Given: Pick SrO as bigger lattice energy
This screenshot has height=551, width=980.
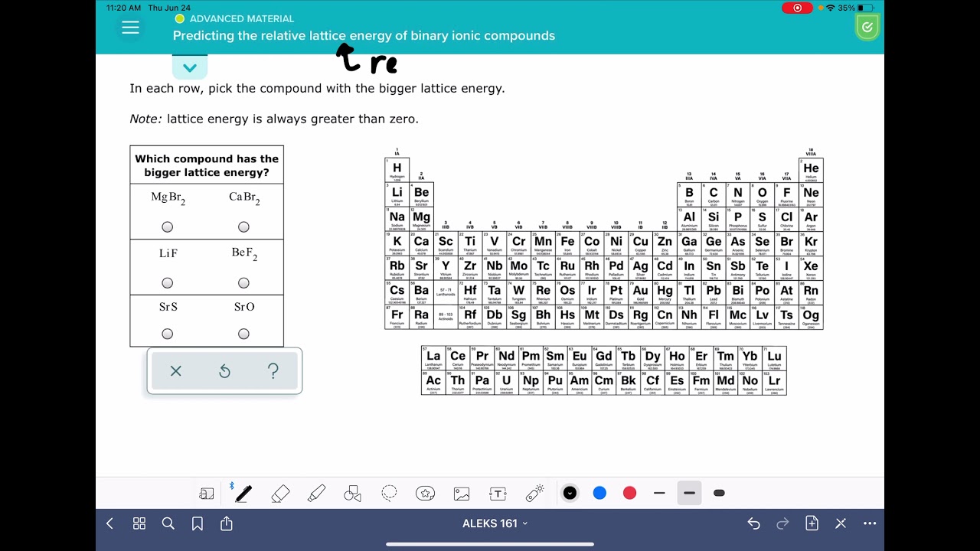Looking at the screenshot, I should tap(243, 334).
